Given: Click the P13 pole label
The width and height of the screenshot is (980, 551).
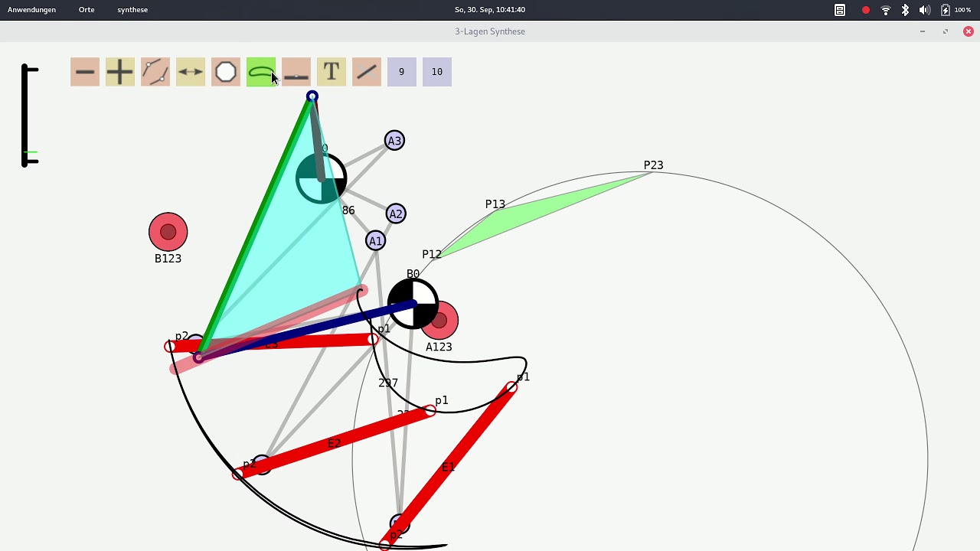Looking at the screenshot, I should tap(495, 204).
